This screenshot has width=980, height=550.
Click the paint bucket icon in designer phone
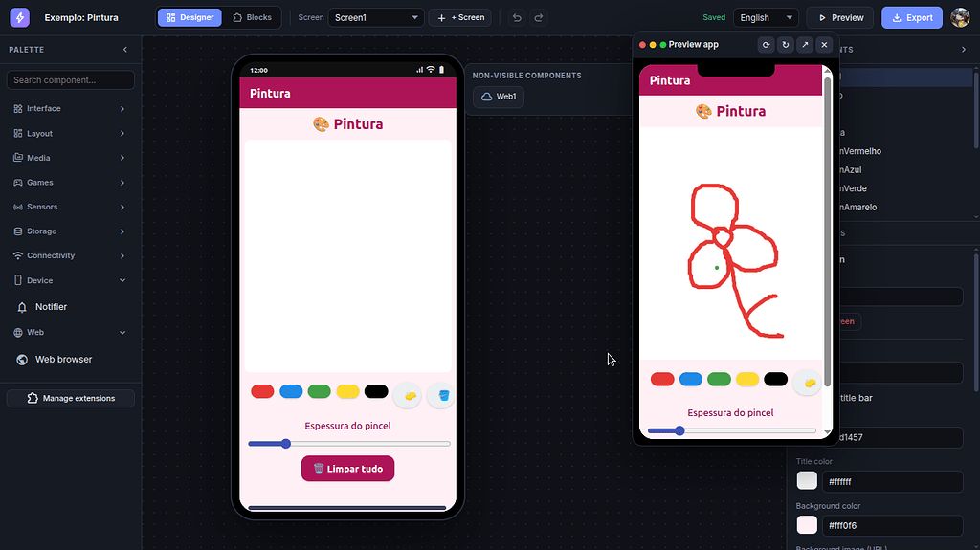point(443,396)
